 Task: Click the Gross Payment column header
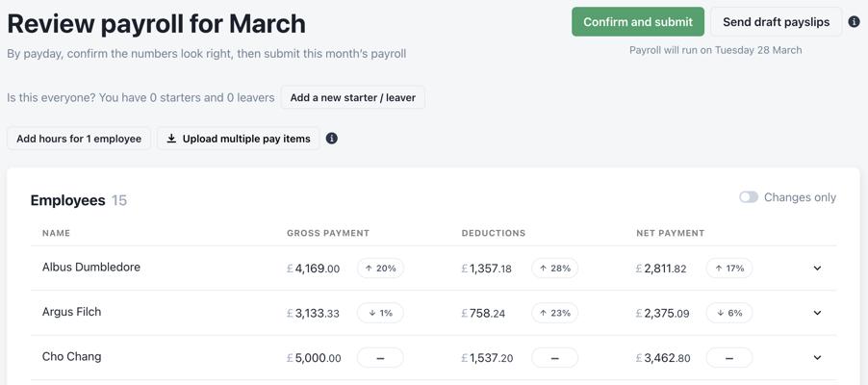pos(328,233)
